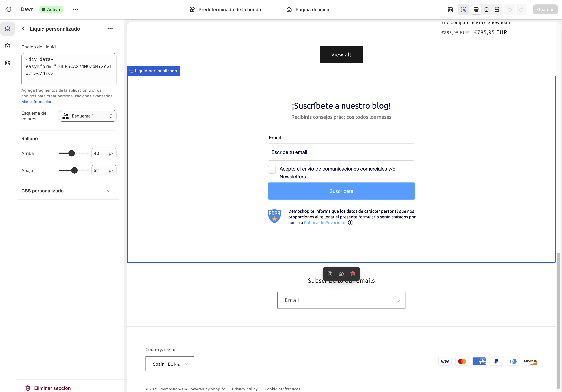Image resolution: width=562 pixels, height=392 pixels.
Task: Click the preview vertical scrollbar
Action: [x=558, y=321]
